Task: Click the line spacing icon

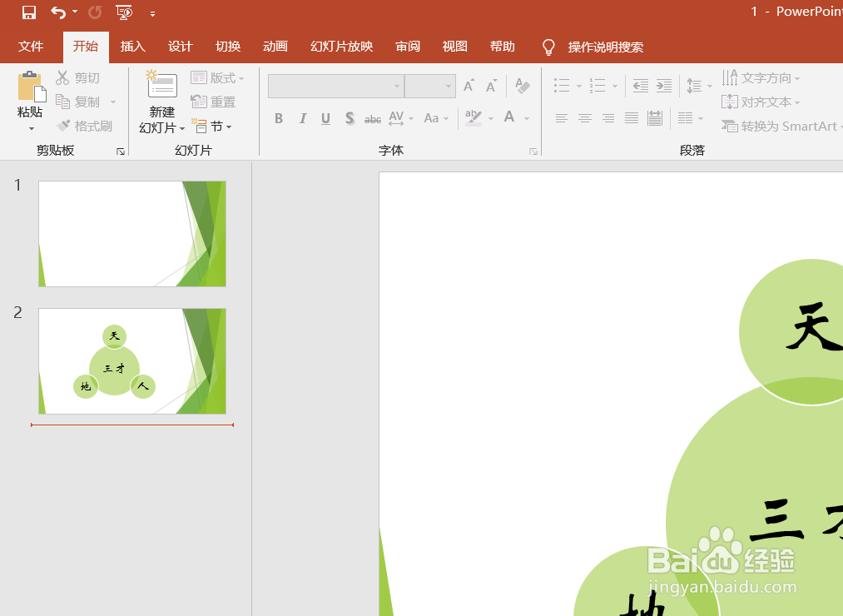Action: coord(694,86)
